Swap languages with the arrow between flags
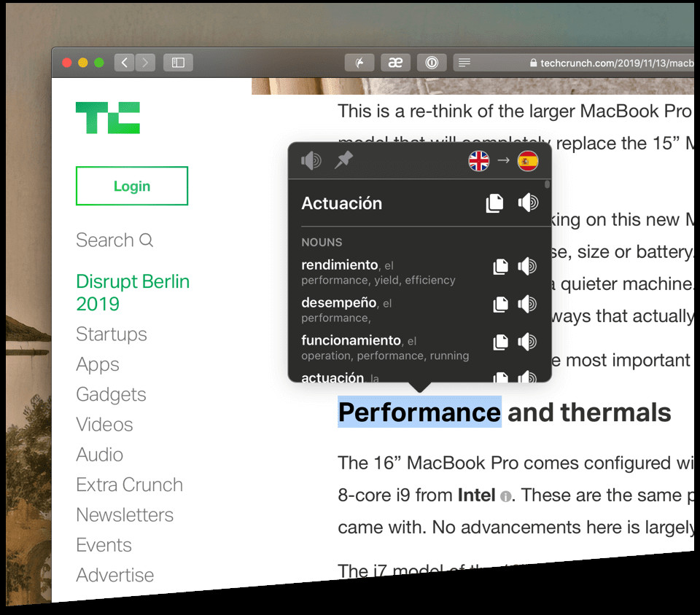This screenshot has width=700, height=615. pos(504,160)
